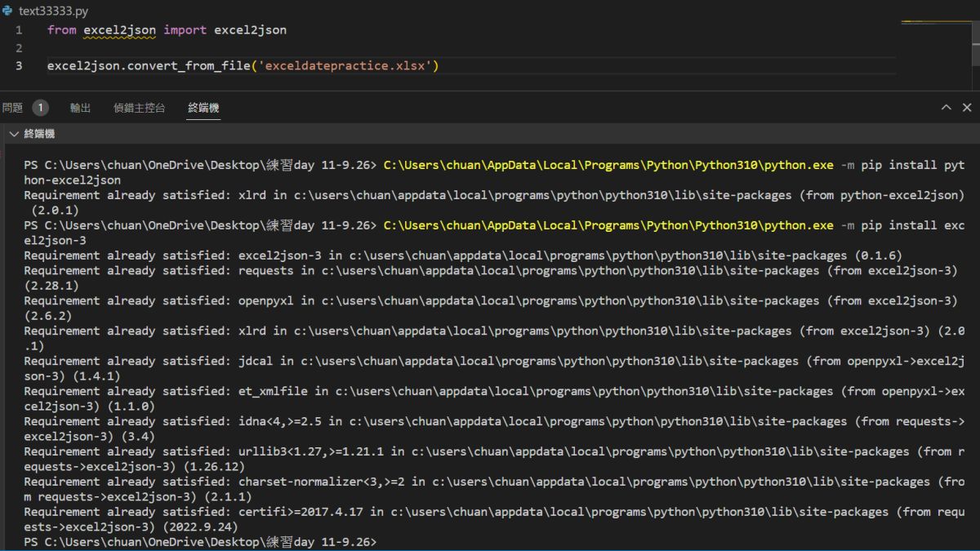Click the underlined excel2json module name on line 1
The height and width of the screenshot is (551, 980).
click(119, 30)
